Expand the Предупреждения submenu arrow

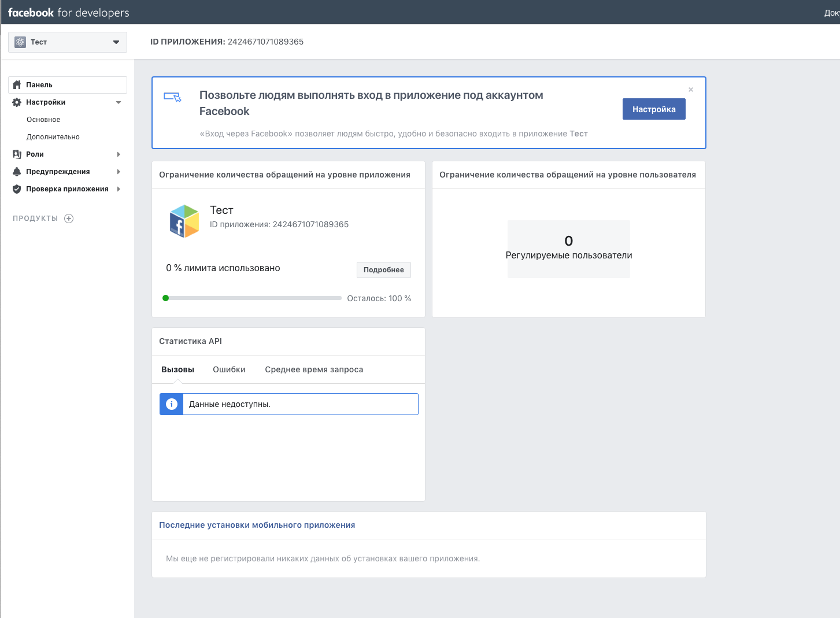pos(119,172)
